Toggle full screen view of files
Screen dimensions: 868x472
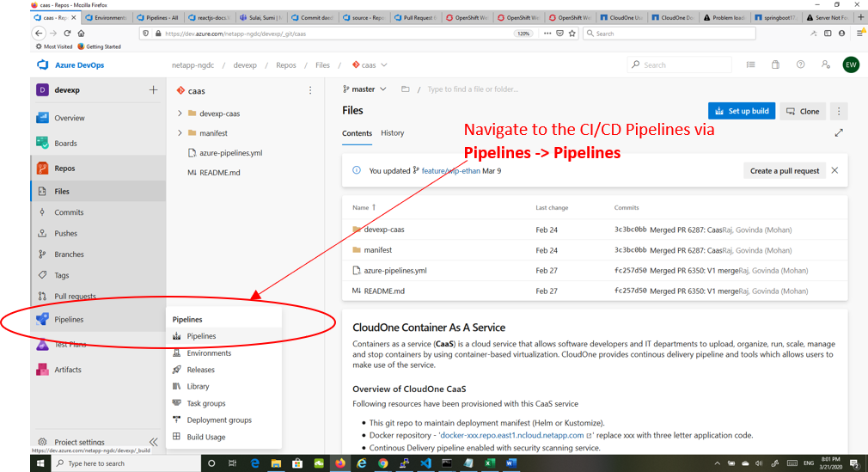click(x=839, y=133)
